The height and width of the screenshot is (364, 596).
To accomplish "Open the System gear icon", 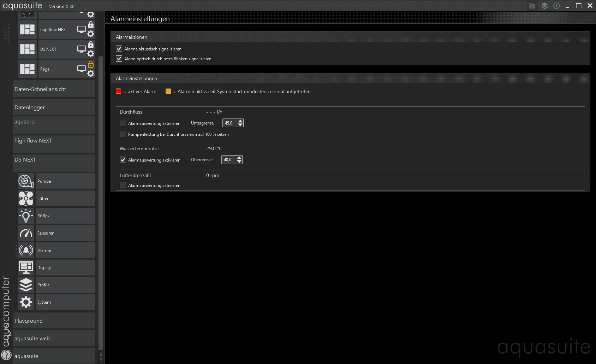I will pyautogui.click(x=26, y=302).
